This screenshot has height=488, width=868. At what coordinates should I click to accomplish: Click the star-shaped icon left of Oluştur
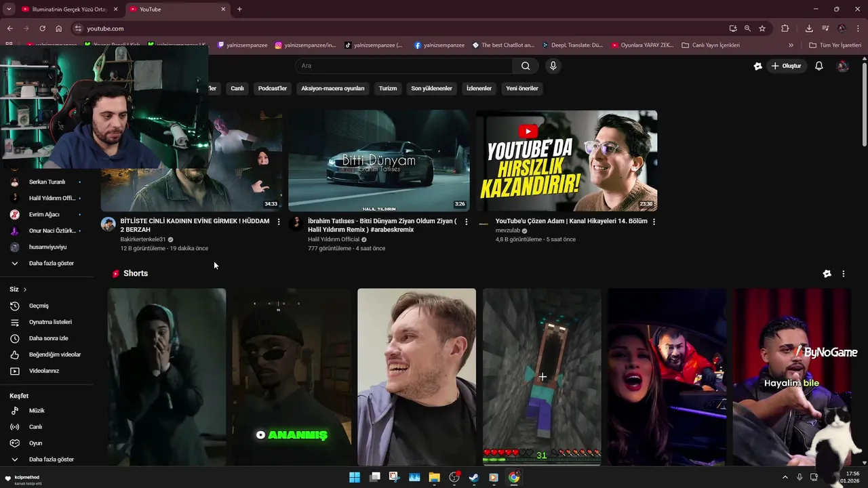758,66
